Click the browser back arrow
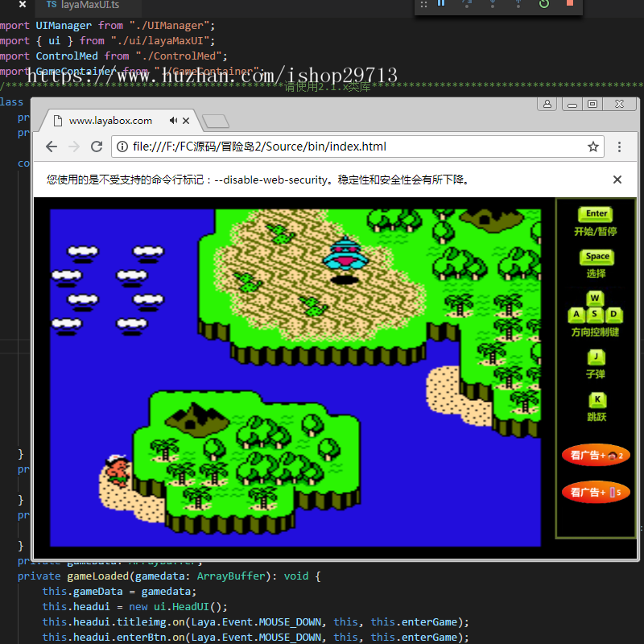Viewport: 644px width, 644px height. coord(51,147)
